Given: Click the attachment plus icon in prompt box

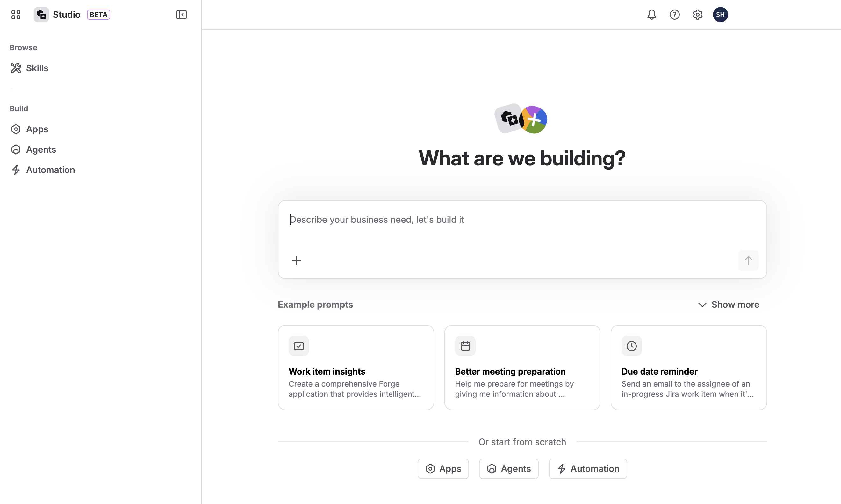Looking at the screenshot, I should tap(296, 261).
